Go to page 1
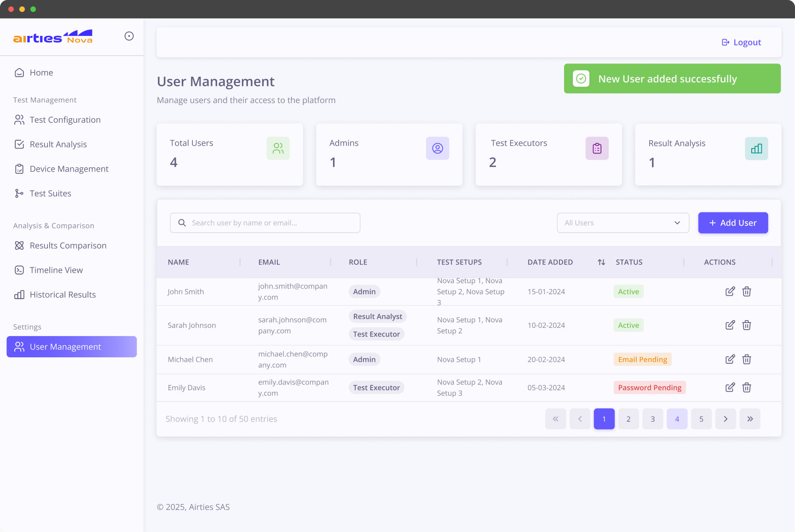The image size is (795, 532). 604,419
